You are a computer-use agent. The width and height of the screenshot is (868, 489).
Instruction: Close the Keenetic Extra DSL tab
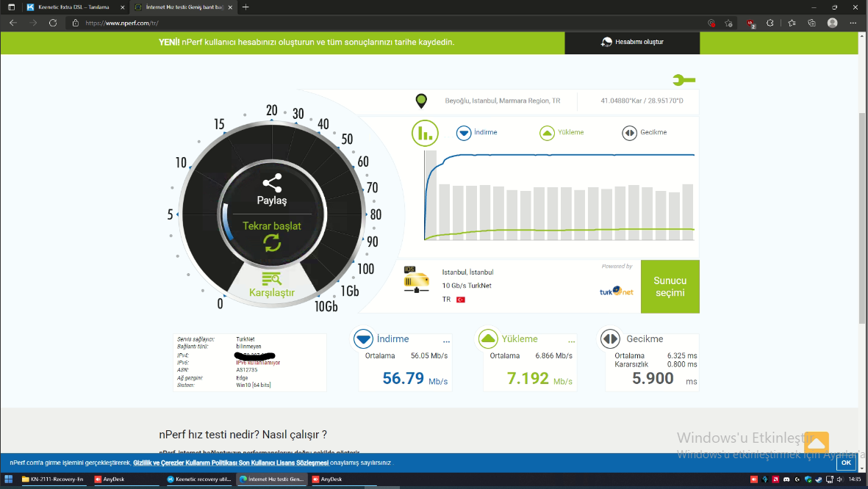pos(123,7)
